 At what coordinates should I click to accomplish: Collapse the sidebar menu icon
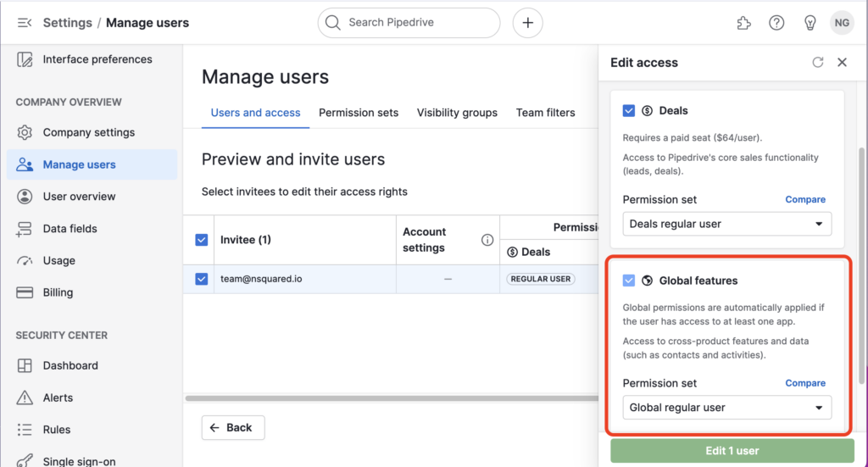coord(25,23)
